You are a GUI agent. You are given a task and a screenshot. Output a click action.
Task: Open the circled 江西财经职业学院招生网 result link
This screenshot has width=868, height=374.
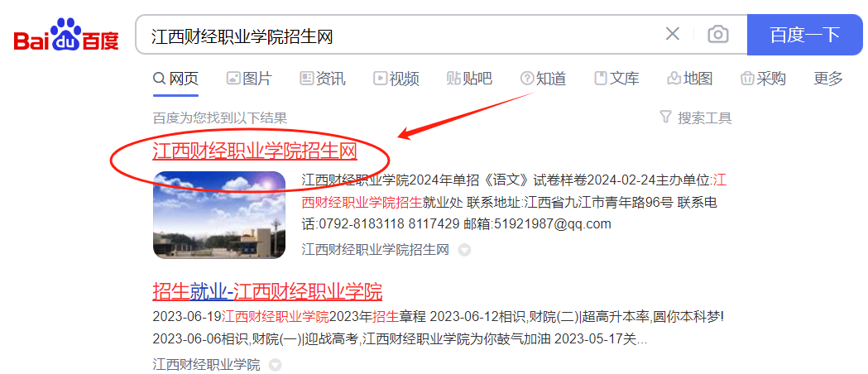click(x=255, y=151)
